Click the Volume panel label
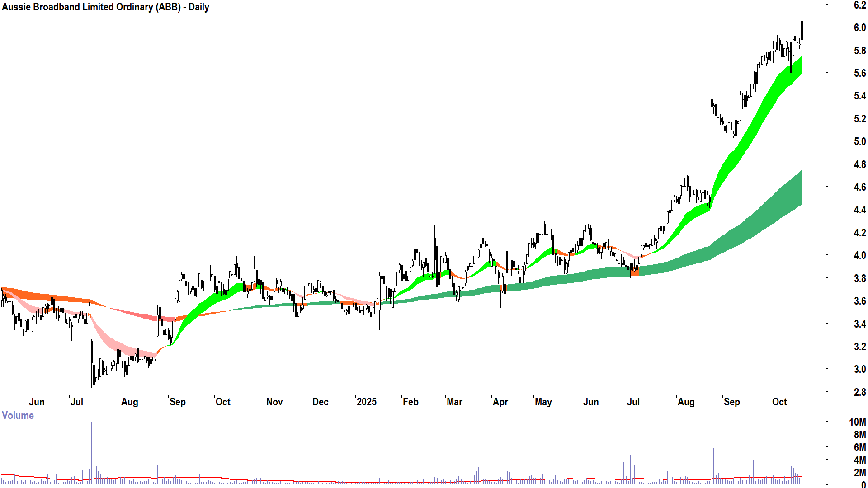 [18, 415]
